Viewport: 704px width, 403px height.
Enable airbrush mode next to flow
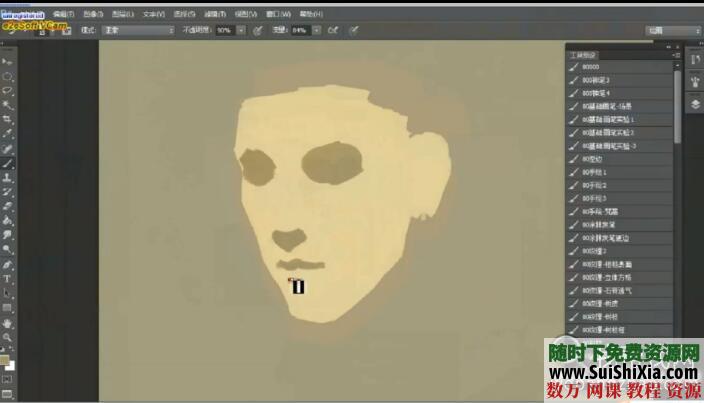pos(333,31)
